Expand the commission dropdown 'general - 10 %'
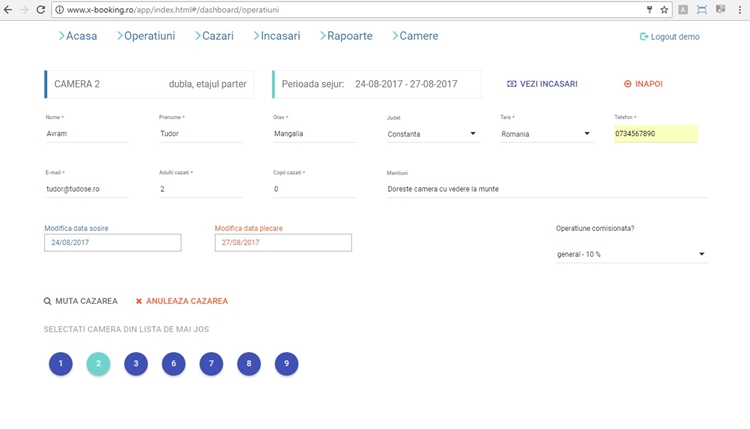 click(x=703, y=254)
